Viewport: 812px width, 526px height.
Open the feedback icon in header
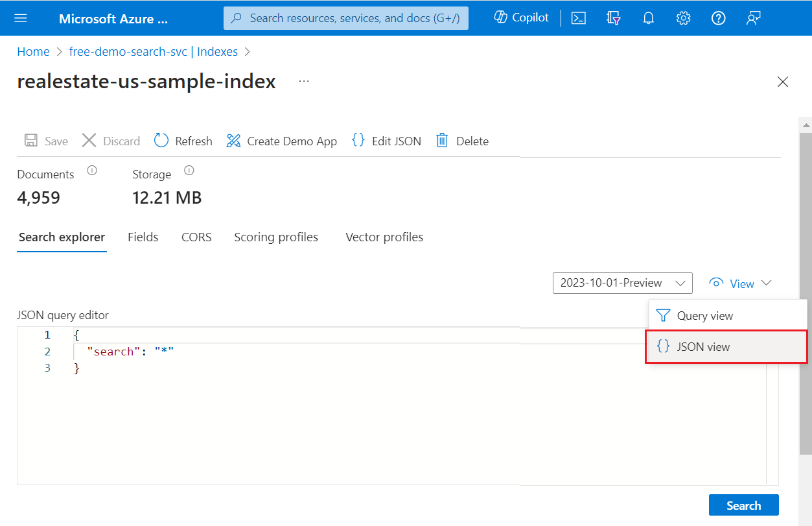click(753, 18)
